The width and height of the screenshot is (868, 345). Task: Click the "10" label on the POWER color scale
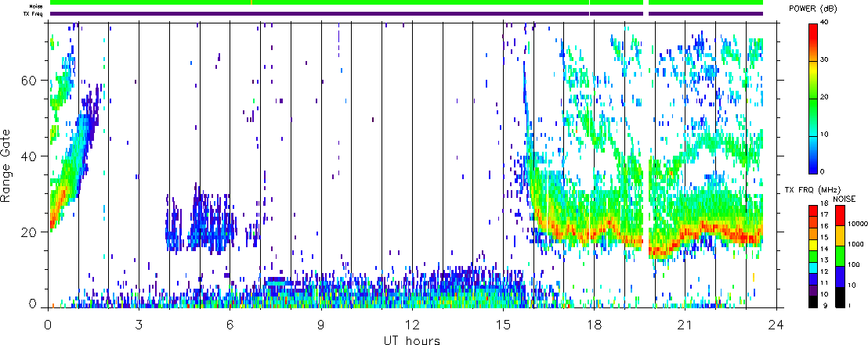(x=823, y=135)
